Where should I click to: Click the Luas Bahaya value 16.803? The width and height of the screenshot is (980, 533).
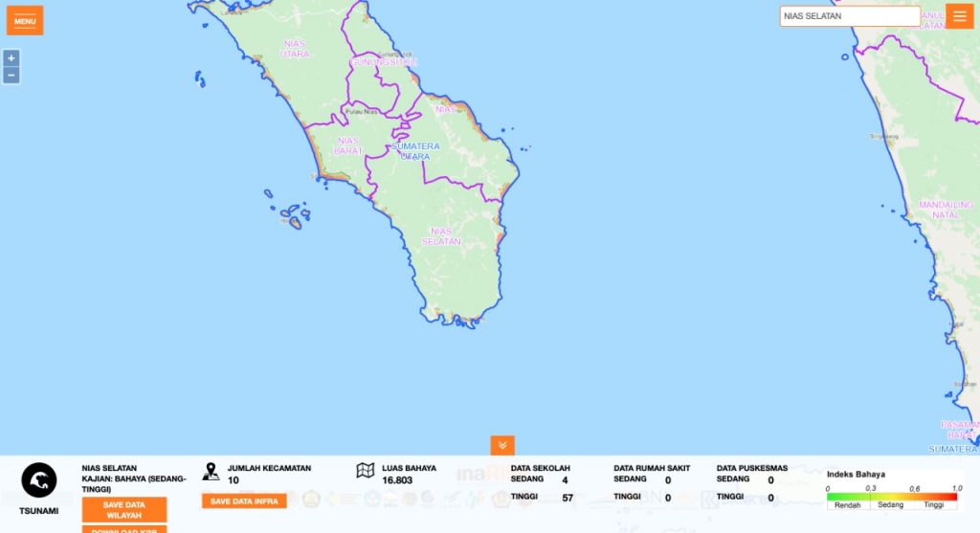click(397, 480)
